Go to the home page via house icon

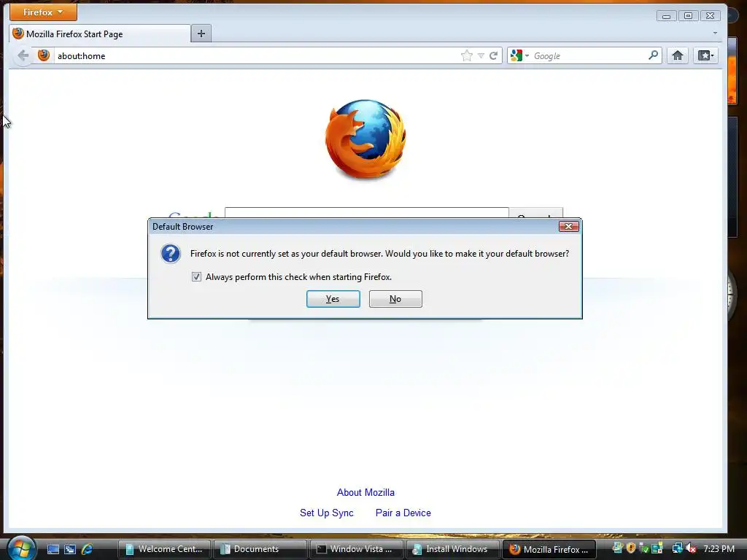[678, 55]
